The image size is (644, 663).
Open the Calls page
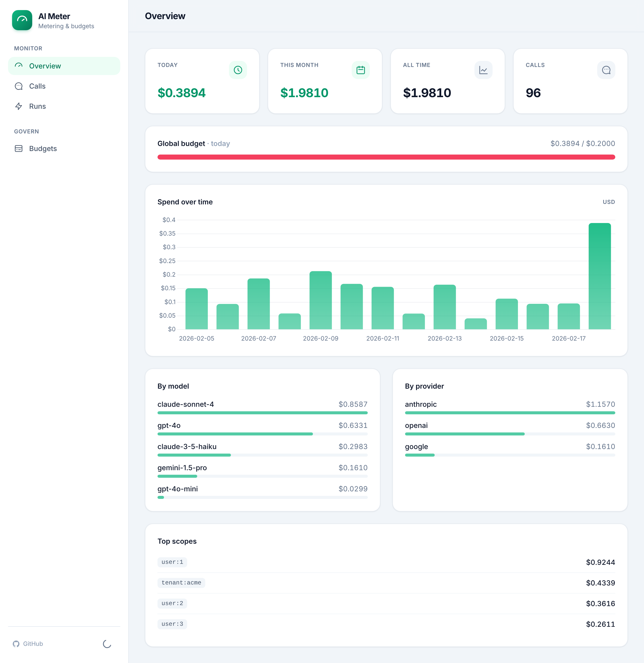pos(64,86)
